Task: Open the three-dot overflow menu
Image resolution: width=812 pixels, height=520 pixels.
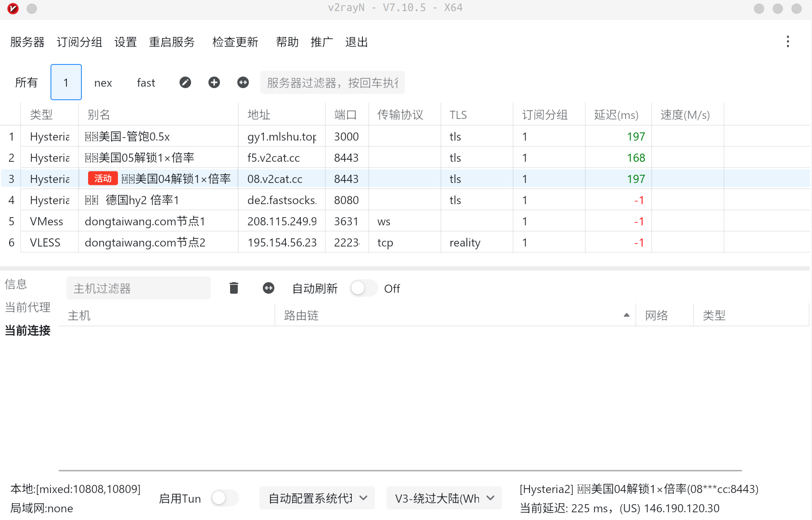Action: [787, 42]
